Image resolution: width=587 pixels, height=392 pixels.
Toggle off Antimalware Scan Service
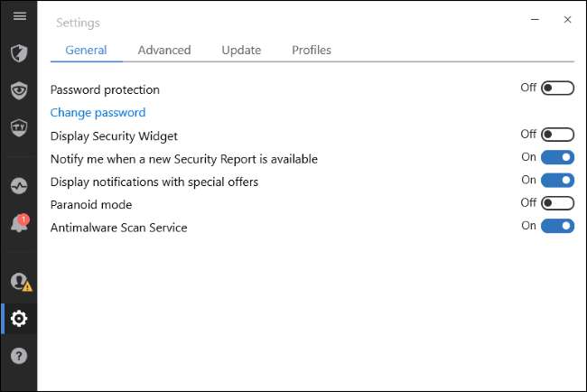(x=557, y=226)
